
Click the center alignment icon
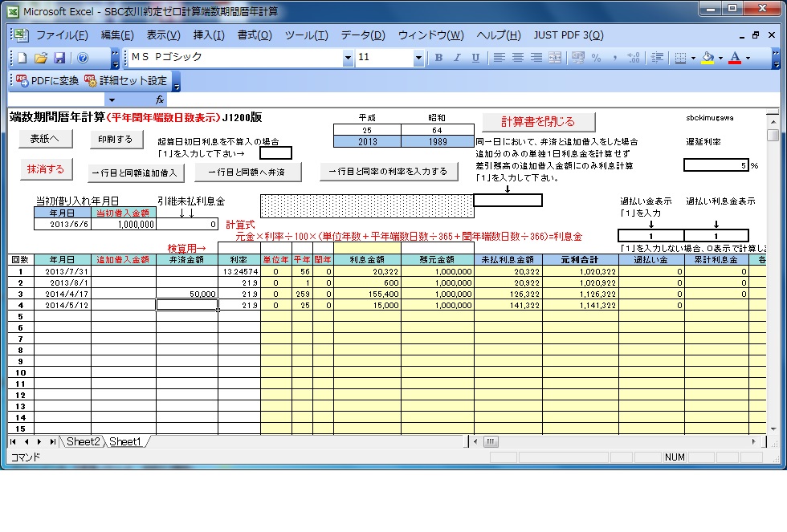click(518, 58)
